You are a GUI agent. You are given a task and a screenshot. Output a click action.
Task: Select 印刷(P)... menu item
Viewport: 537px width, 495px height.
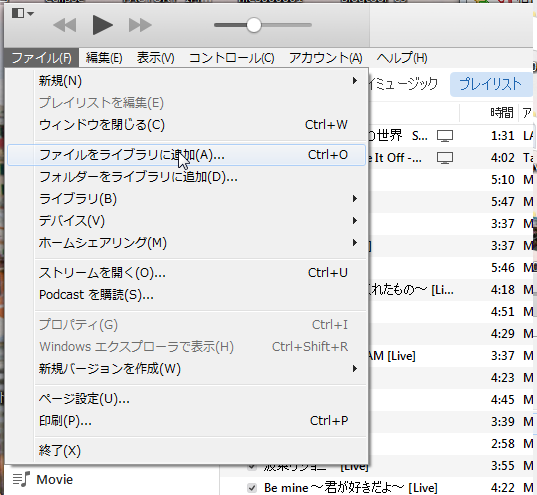click(186, 421)
